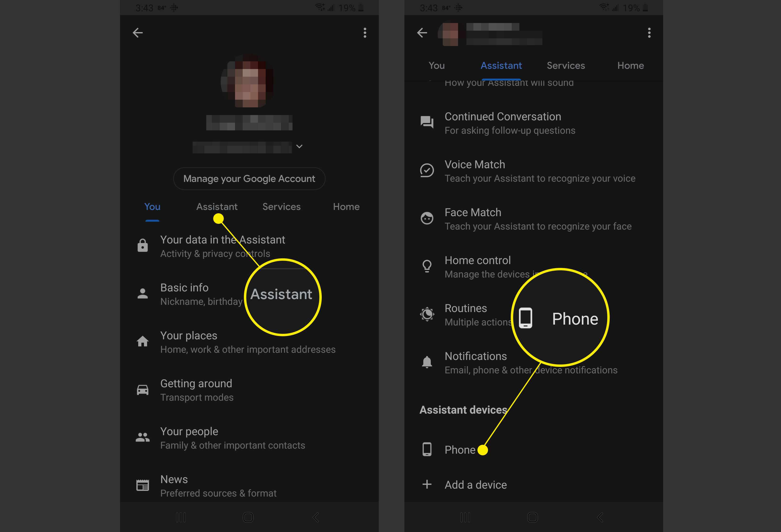This screenshot has width=781, height=532.
Task: Open Notifications settings
Action: pos(533,363)
